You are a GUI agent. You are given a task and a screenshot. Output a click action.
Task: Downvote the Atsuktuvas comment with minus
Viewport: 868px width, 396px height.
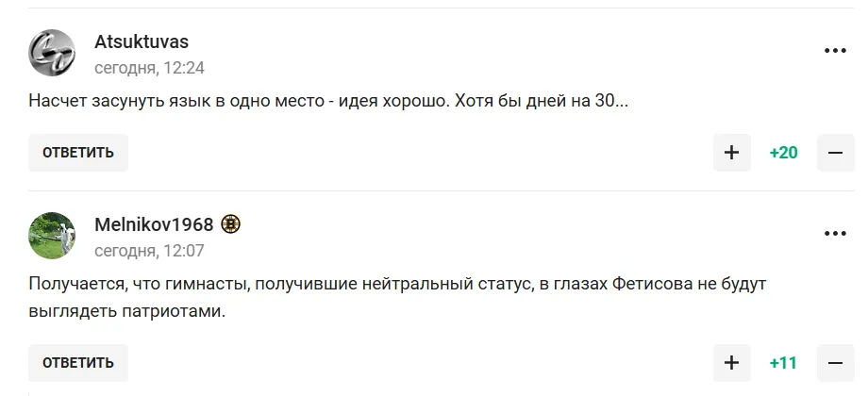835,153
